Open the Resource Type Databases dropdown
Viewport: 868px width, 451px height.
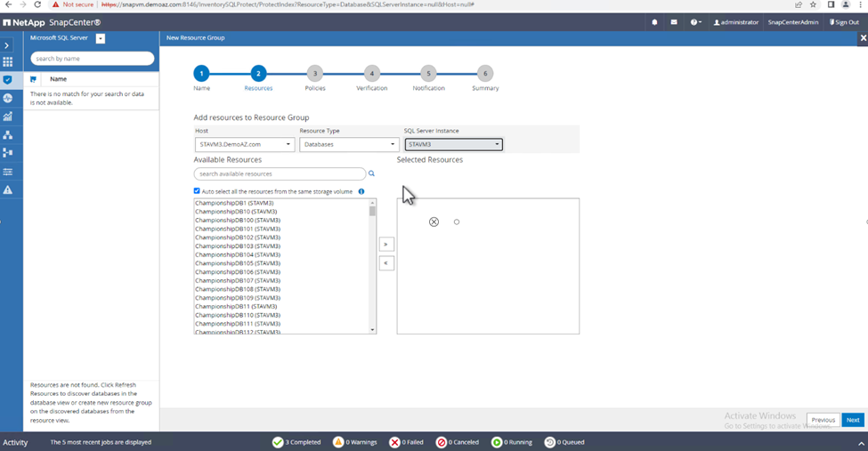349,144
